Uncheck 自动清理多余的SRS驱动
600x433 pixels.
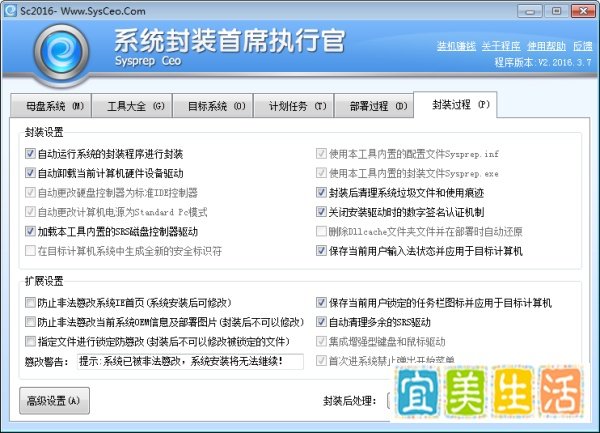coord(321,322)
